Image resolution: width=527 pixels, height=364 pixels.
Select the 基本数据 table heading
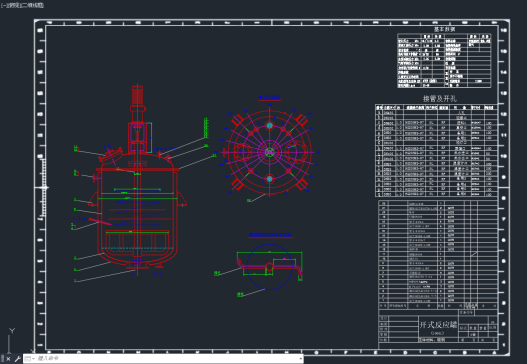tap(444, 29)
